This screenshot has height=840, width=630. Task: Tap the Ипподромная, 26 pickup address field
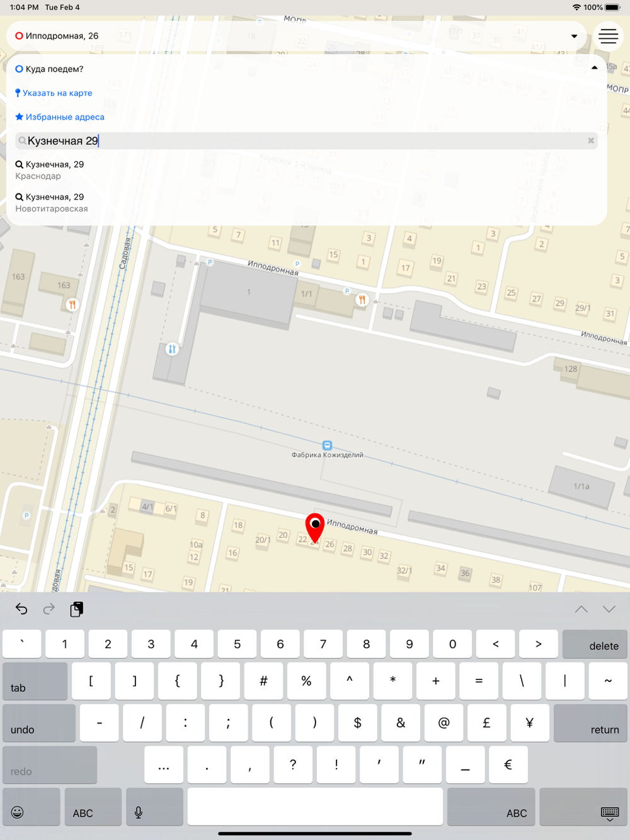tap(296, 36)
